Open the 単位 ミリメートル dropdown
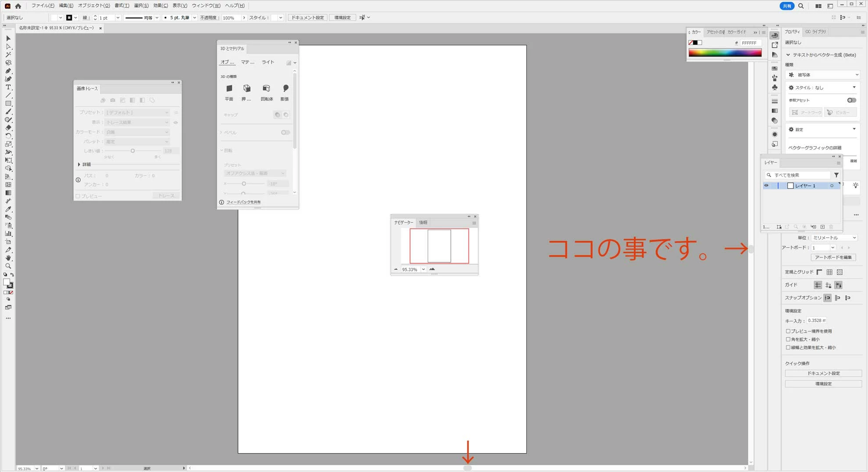The width and height of the screenshot is (868, 472). coord(834,238)
